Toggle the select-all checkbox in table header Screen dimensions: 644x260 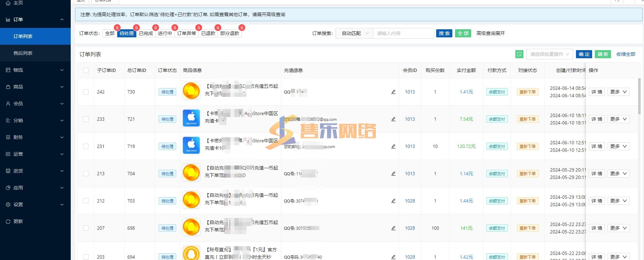86,70
